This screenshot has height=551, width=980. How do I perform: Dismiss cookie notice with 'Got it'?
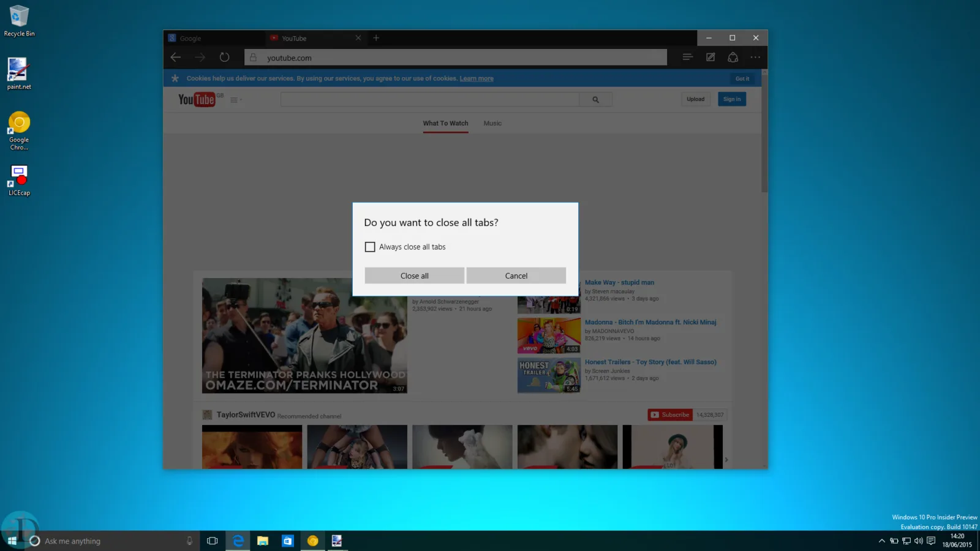pos(742,78)
